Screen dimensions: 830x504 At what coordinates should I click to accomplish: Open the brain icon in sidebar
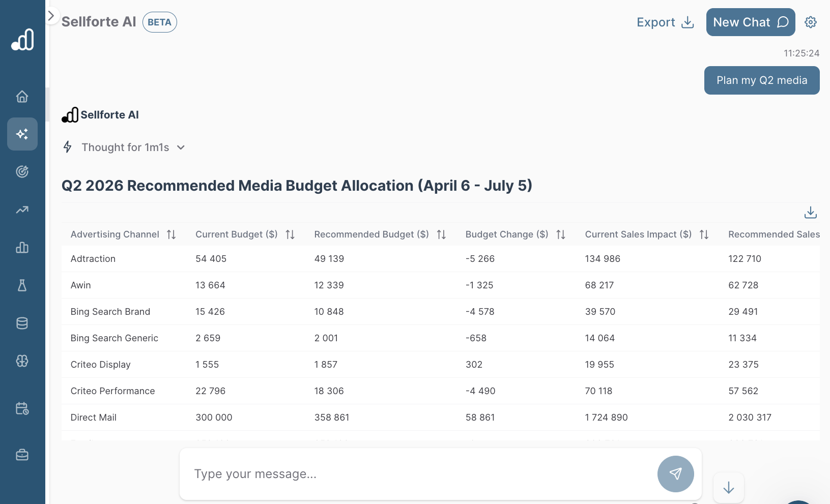[22, 361]
